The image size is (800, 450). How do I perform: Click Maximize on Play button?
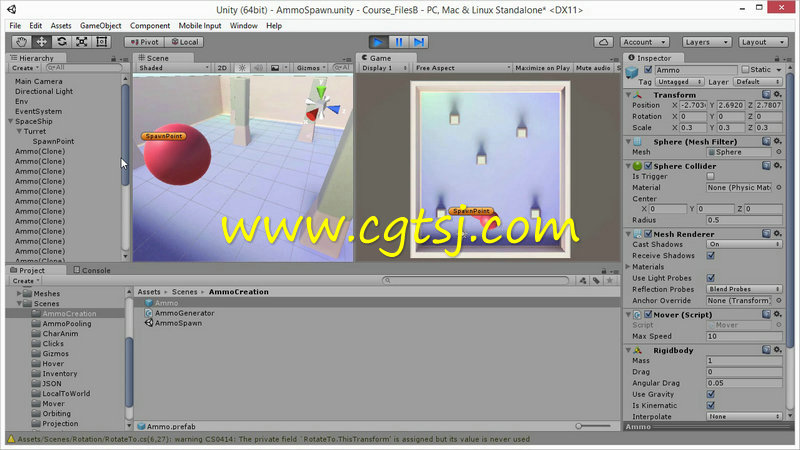542,68
